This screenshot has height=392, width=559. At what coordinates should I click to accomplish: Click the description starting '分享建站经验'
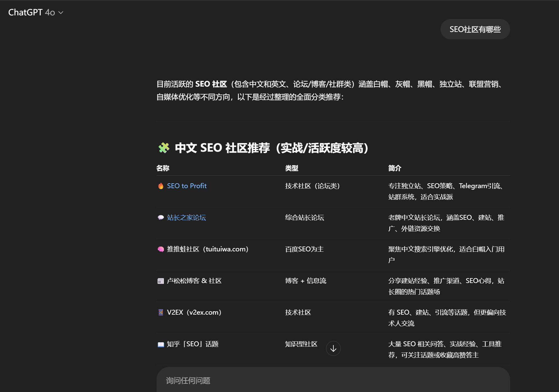point(446,286)
